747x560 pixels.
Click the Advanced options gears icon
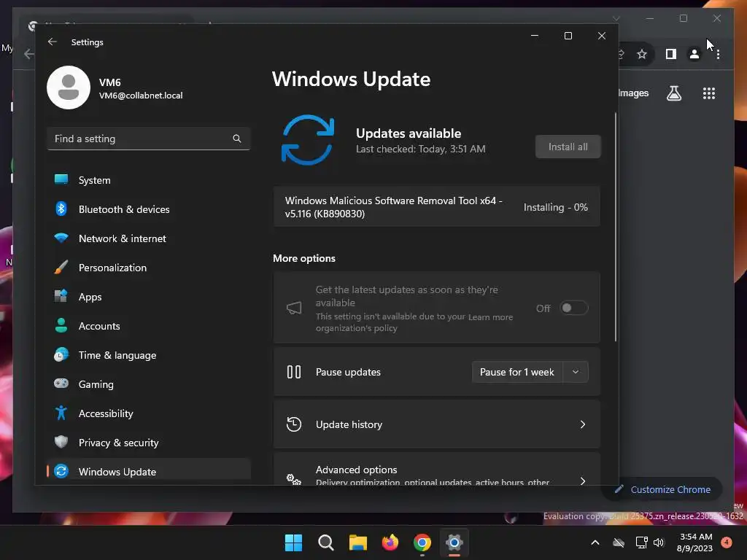click(x=294, y=479)
